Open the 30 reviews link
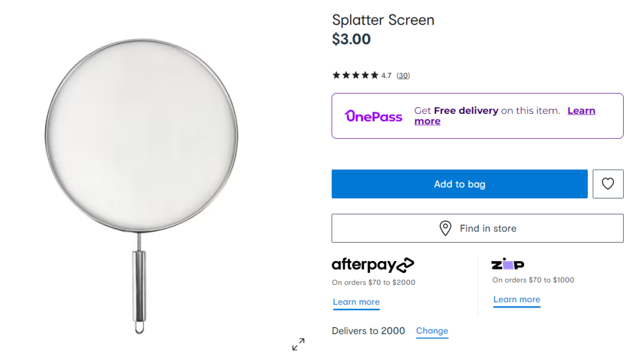The width and height of the screenshot is (644, 354). (403, 76)
